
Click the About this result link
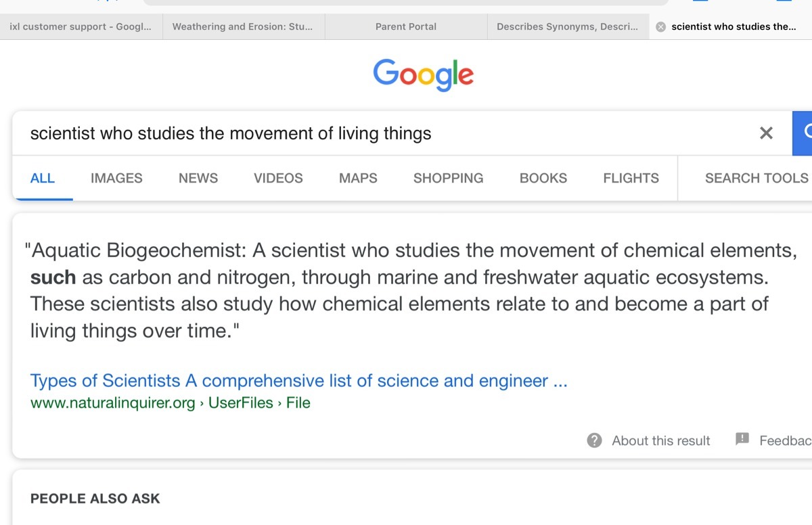coord(660,440)
